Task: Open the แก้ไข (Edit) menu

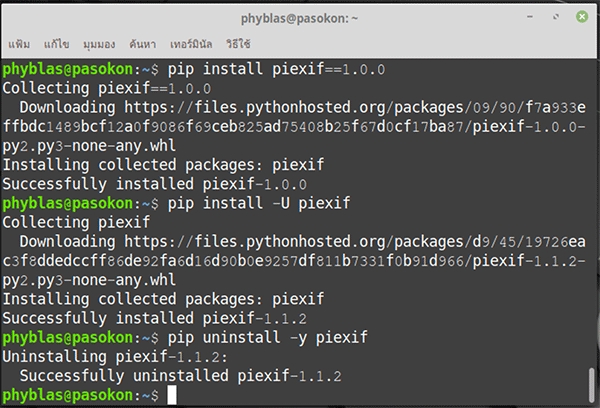Action: tap(54, 45)
